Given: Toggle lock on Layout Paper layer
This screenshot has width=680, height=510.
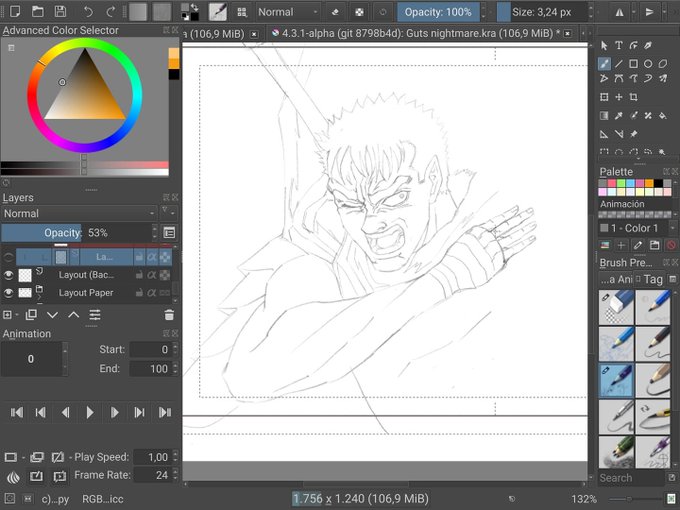Looking at the screenshot, I should tap(139, 293).
